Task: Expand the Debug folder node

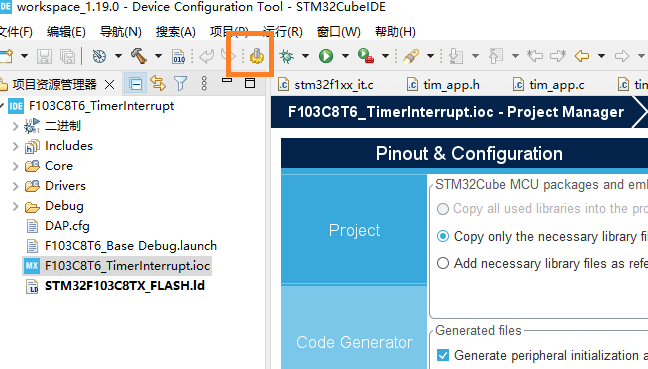Action: coord(15,206)
